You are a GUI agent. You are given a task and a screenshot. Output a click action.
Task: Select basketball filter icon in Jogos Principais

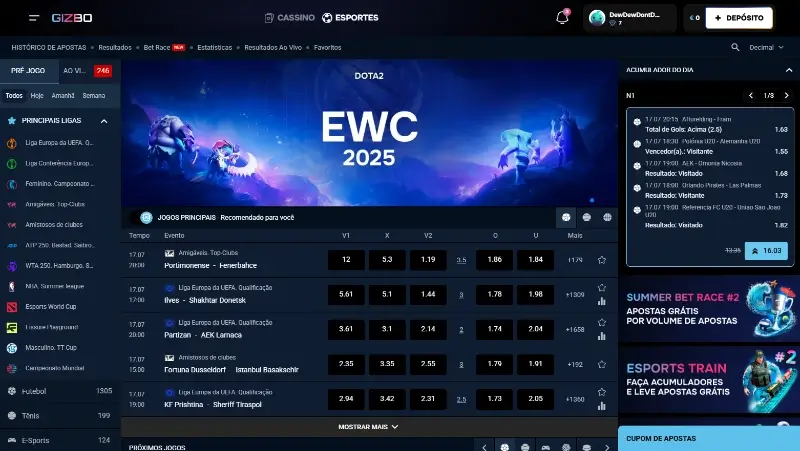pyautogui.click(x=607, y=217)
